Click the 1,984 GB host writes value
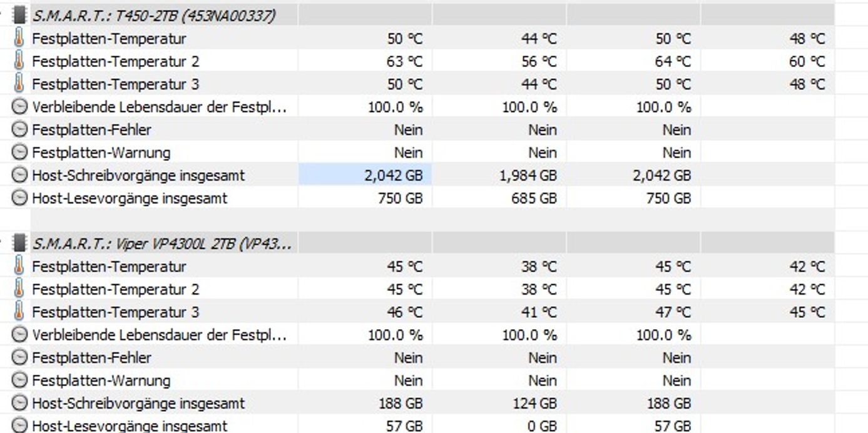Screen dimensions: 868x433 tap(528, 175)
